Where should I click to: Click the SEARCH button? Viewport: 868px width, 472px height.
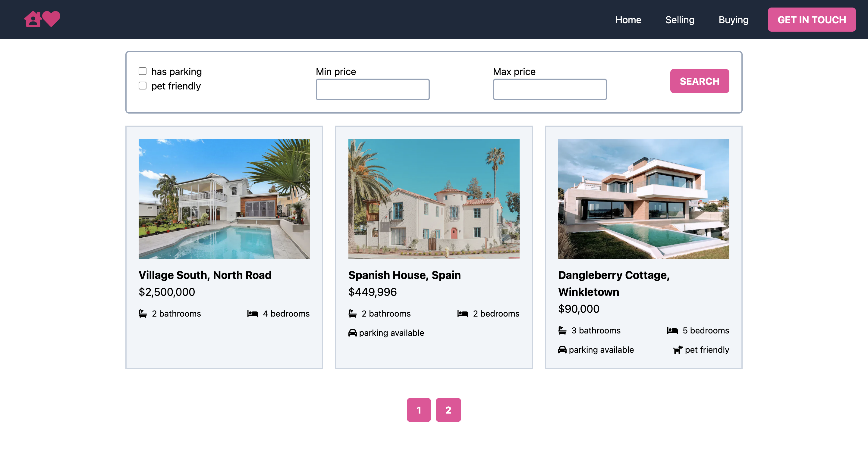(700, 81)
